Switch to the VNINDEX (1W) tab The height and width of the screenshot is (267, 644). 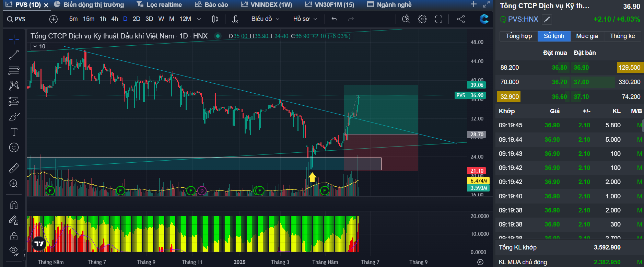[x=266, y=5]
